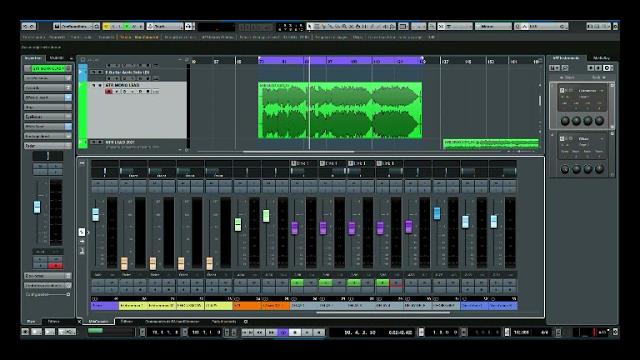640x360 pixels.
Task: Click the Track column header in VST rack
Action: (x=567, y=78)
